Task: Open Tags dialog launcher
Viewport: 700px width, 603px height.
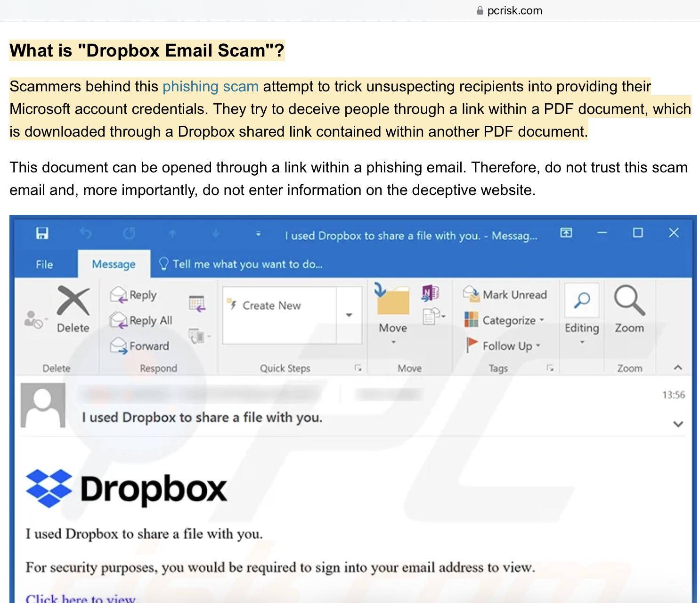Action: pos(550,368)
